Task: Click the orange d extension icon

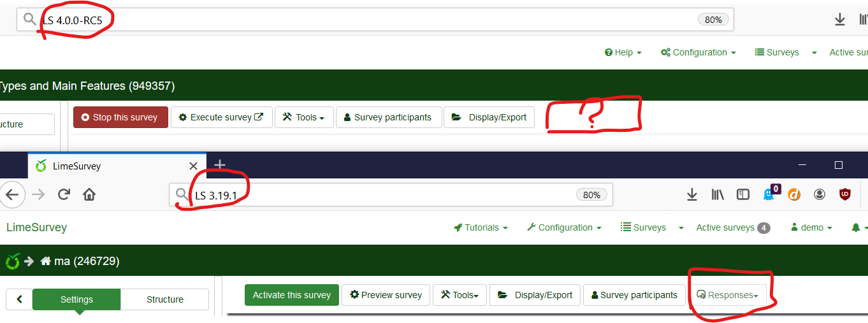Action: click(794, 195)
